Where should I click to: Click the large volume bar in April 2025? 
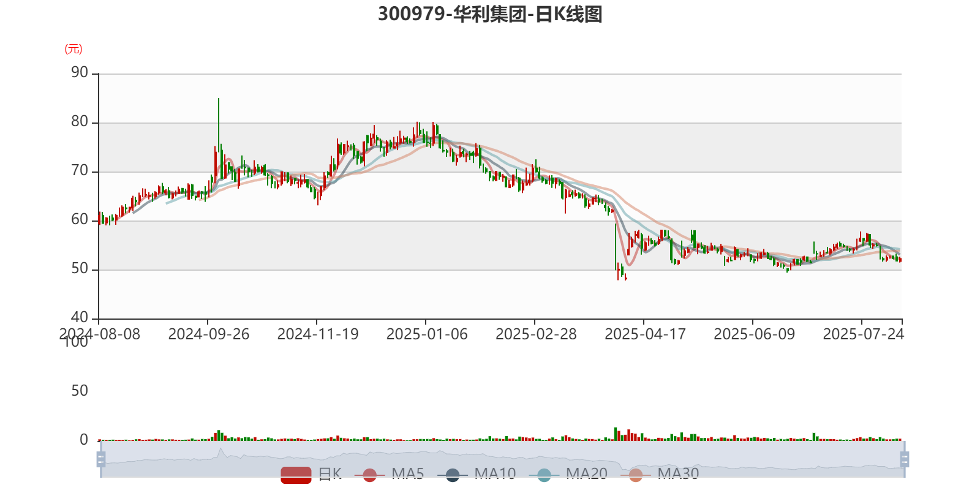coord(616,434)
